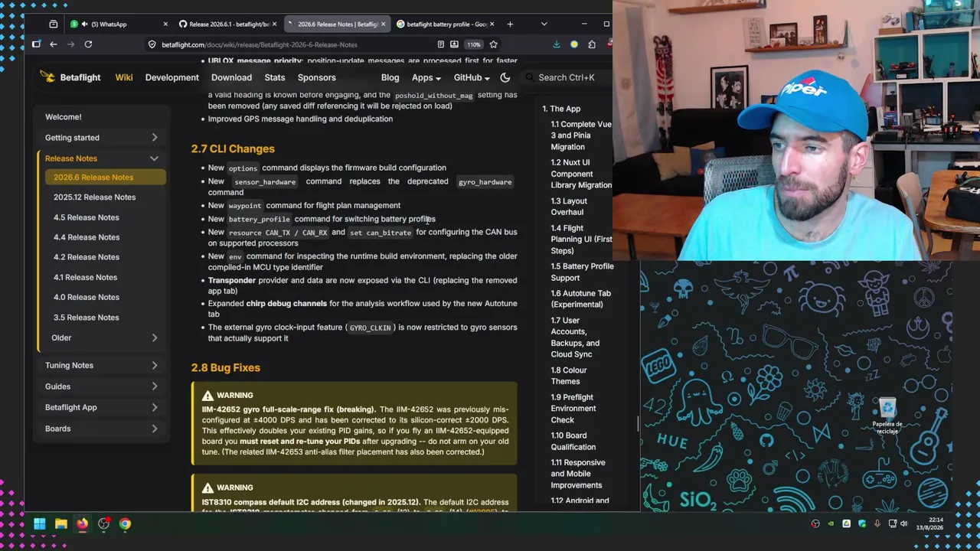Click the tracking protection shield icon

pyautogui.click(x=152, y=44)
